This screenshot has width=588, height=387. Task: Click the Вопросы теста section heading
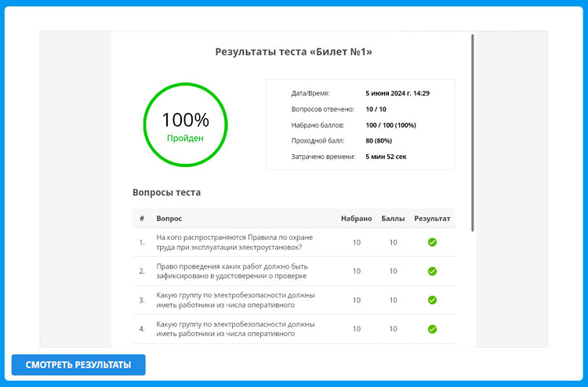[166, 192]
